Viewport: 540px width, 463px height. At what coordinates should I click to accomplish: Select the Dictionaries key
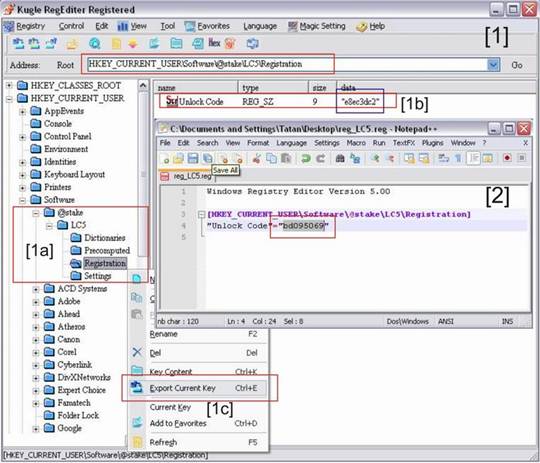click(x=105, y=238)
